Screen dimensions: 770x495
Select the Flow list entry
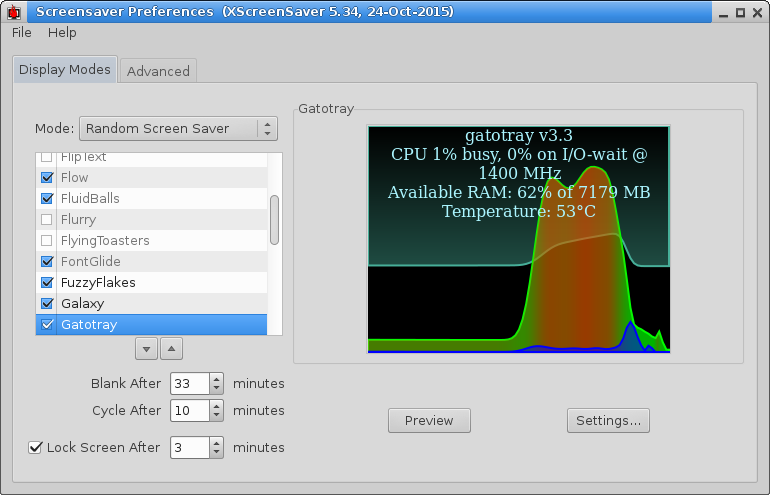pos(151,177)
